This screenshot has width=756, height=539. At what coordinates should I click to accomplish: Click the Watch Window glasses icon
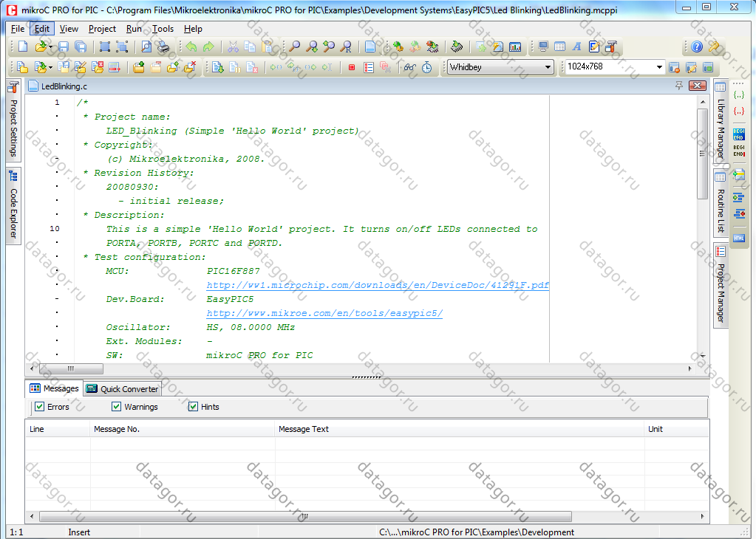(x=410, y=67)
